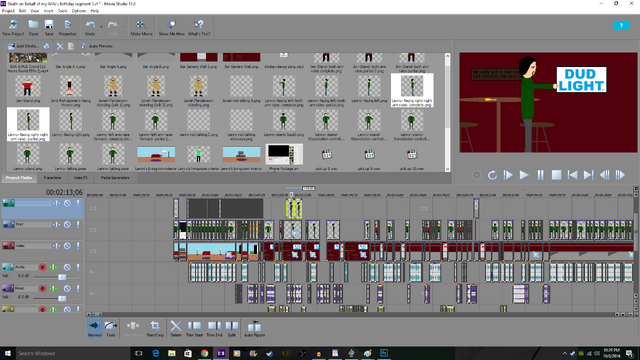Go to start of the project
Screen dimensions: 640x360
[x=572, y=175]
